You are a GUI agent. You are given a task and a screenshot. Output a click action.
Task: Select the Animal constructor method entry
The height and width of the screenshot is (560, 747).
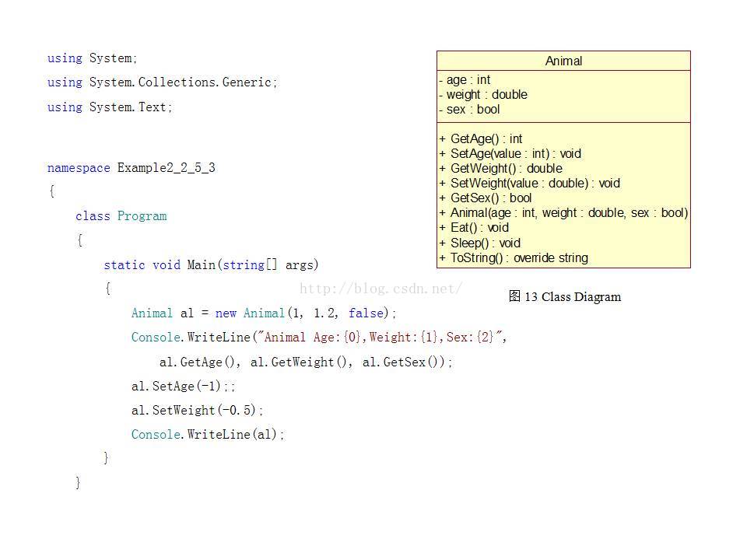(x=563, y=213)
